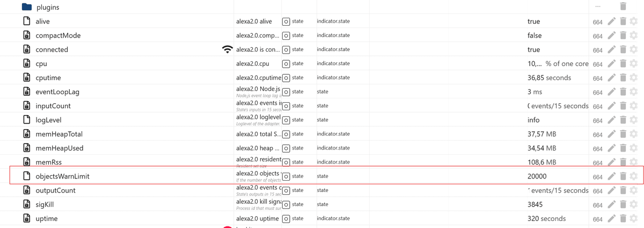Click the 664 permissions on memRss row
Image resolution: width=644 pixels, height=228 pixels.
(598, 162)
